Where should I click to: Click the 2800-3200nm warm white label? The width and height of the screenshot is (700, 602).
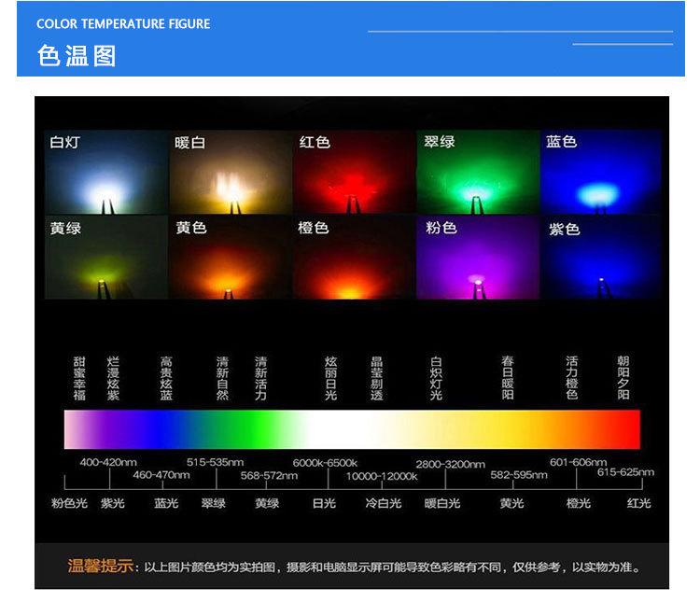[x=450, y=464]
